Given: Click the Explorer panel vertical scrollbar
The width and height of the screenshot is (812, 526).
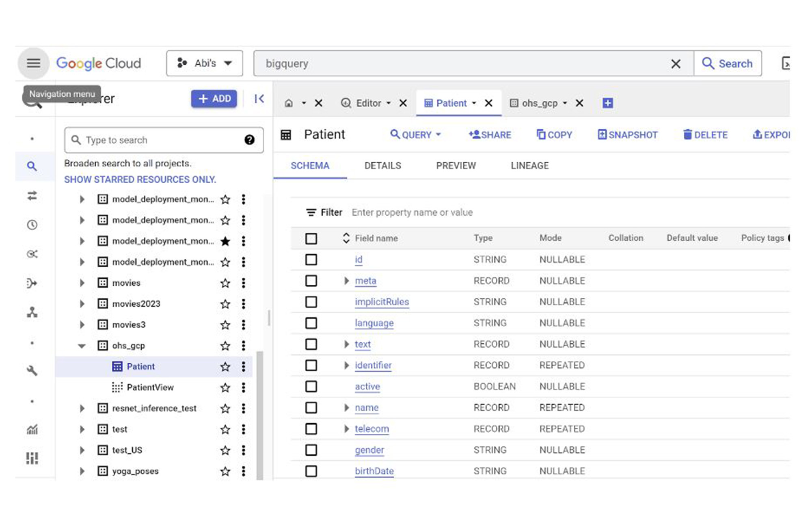Looking at the screenshot, I should [260, 415].
